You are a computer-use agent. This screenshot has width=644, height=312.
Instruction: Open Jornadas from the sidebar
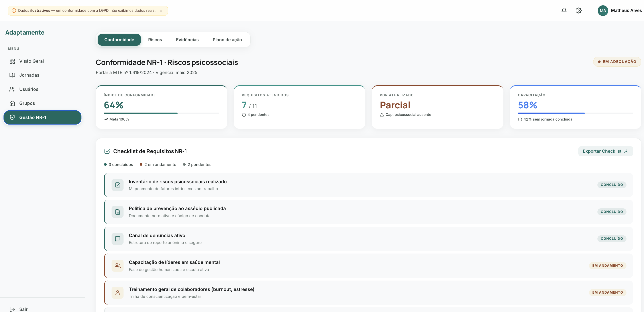[43, 75]
